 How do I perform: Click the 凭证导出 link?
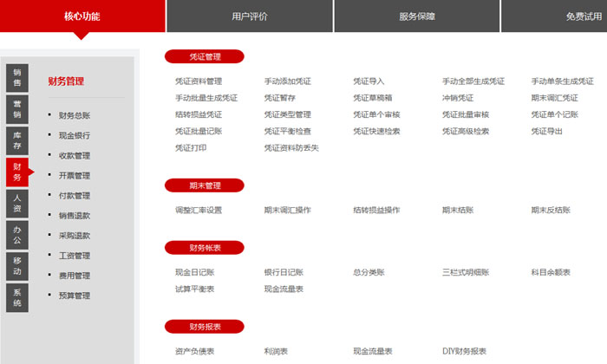(x=546, y=131)
